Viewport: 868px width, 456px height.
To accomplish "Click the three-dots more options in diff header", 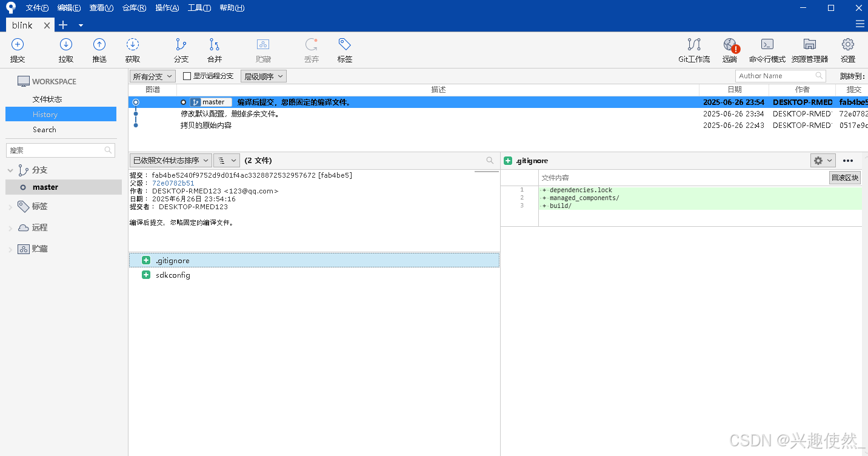I will tap(848, 161).
